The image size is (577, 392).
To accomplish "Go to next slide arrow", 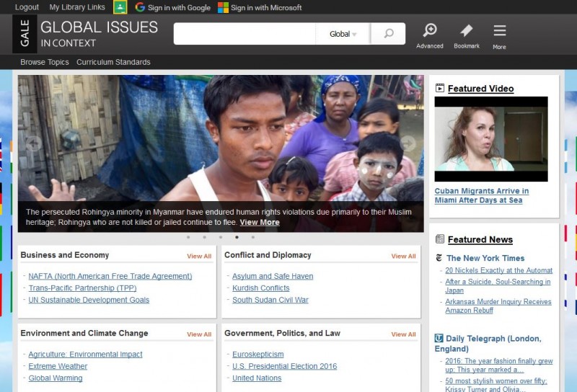I will tap(408, 143).
